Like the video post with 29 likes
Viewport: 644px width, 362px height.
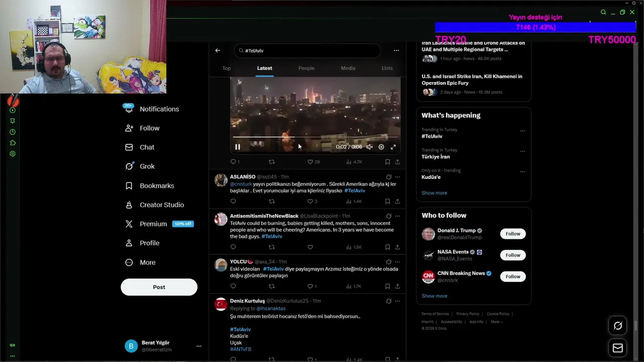(310, 162)
